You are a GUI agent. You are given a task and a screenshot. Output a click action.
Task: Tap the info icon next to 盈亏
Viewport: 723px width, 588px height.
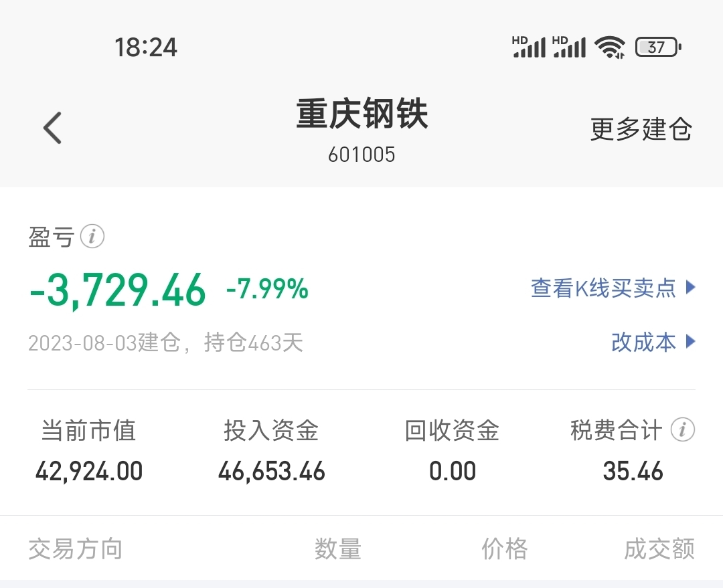coord(92,236)
